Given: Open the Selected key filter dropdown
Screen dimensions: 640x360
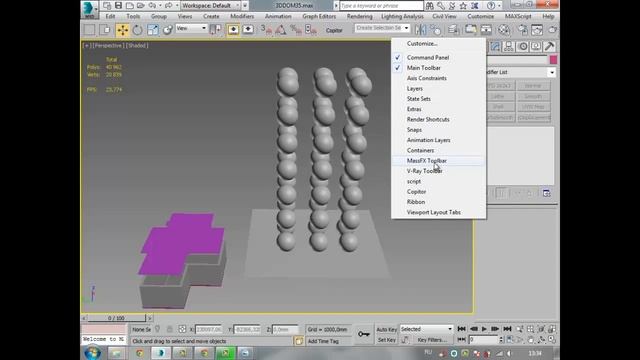Looking at the screenshot, I should click(426, 329).
